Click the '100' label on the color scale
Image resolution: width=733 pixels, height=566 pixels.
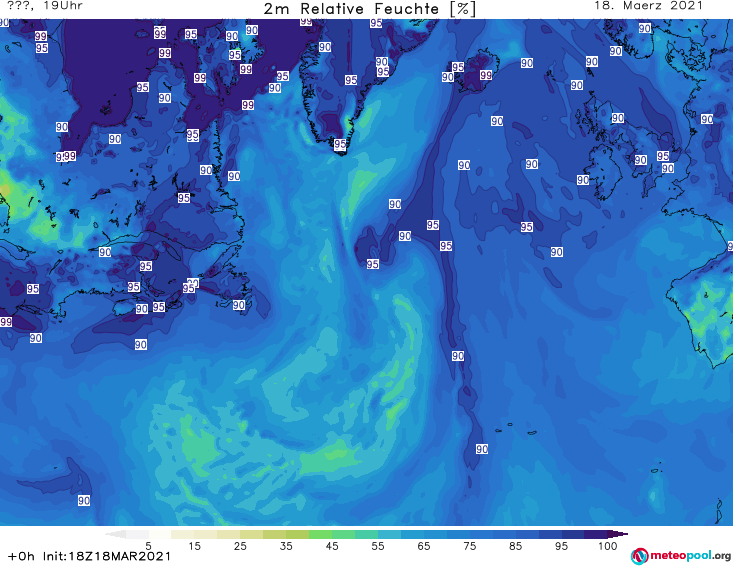[608, 546]
